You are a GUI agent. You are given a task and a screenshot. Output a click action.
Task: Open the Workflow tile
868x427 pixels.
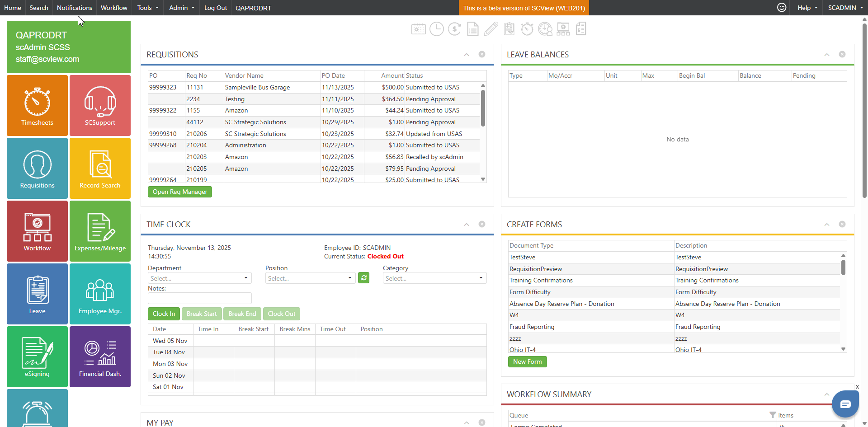(x=37, y=231)
